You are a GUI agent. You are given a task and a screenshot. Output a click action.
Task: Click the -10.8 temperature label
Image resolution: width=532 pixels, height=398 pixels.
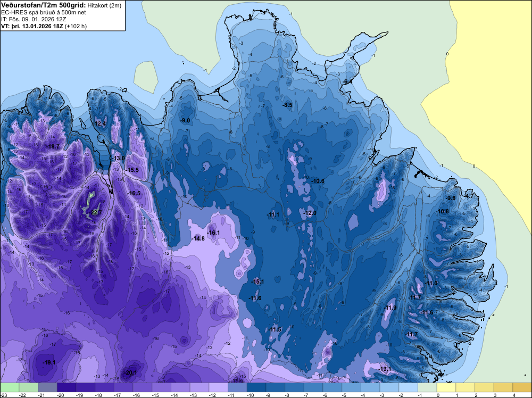[x=442, y=212]
